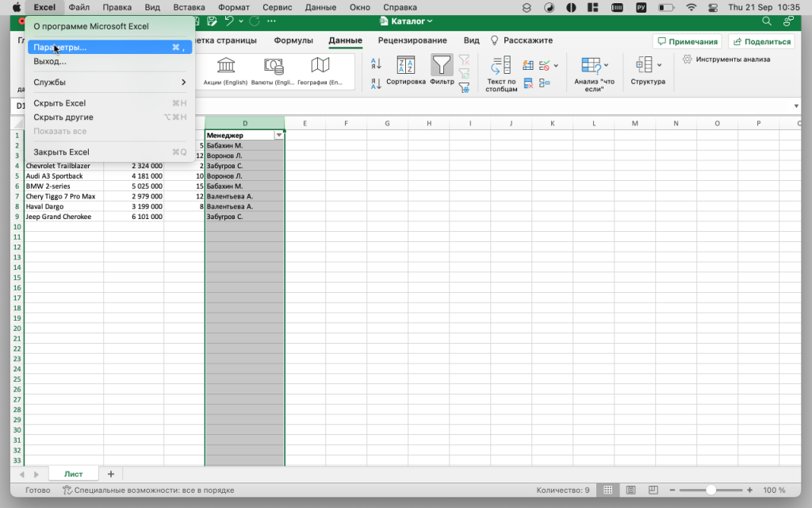The image size is (812, 508).
Task: Open the more options ellipsis in title bar
Action: [271, 21]
